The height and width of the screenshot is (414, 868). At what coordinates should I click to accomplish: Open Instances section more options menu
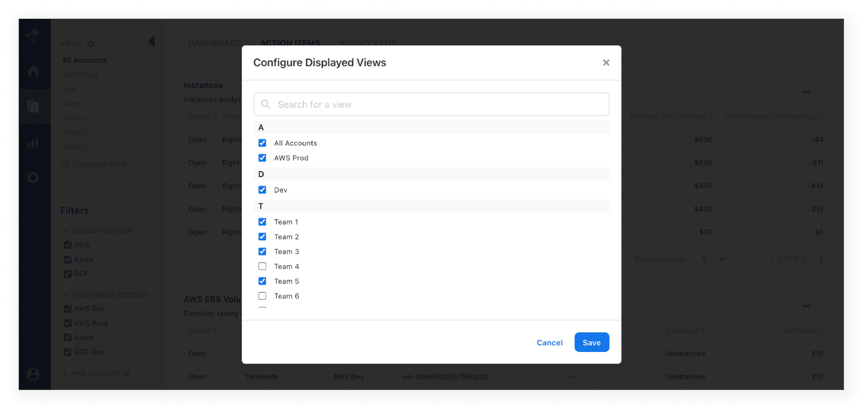tap(806, 92)
